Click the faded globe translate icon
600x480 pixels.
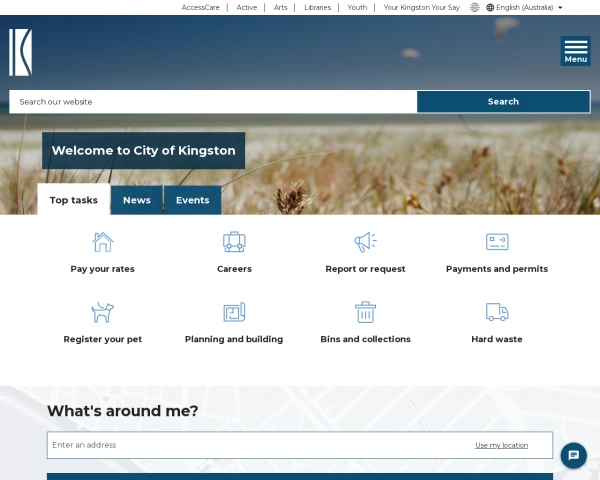[x=474, y=7]
